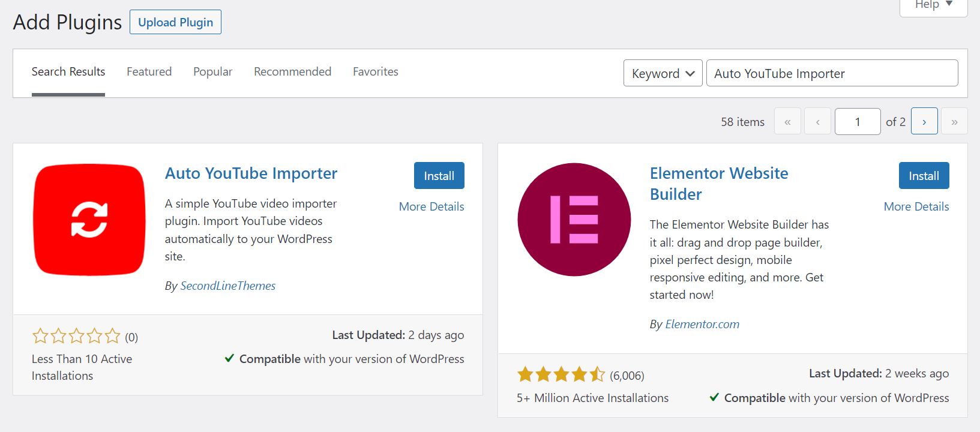Open the Auto YouTube Importer title link
Screen dimensions: 980x432
point(251,173)
